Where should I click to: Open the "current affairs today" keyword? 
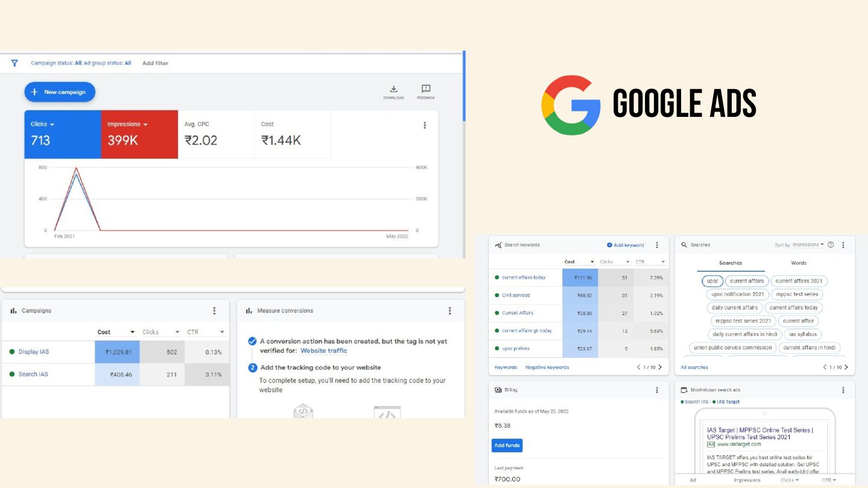pos(523,278)
